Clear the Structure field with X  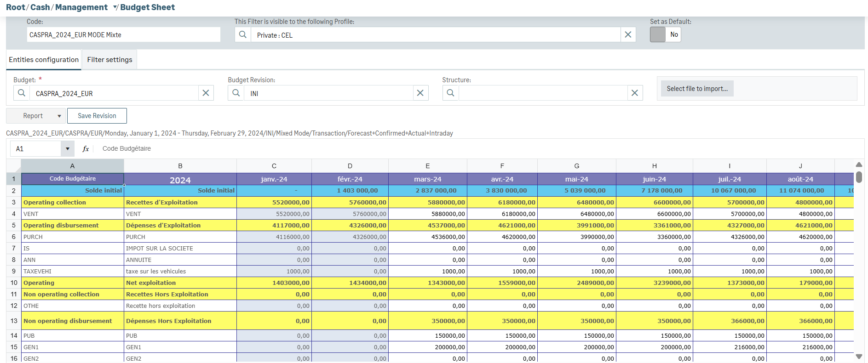coord(634,93)
